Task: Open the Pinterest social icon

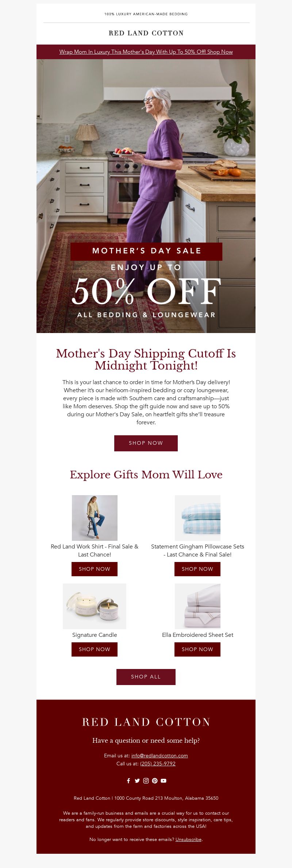Action: 155,781
